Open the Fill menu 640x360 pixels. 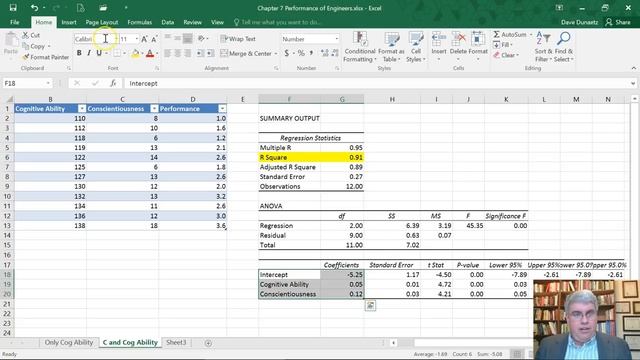pyautogui.click(x=503, y=45)
